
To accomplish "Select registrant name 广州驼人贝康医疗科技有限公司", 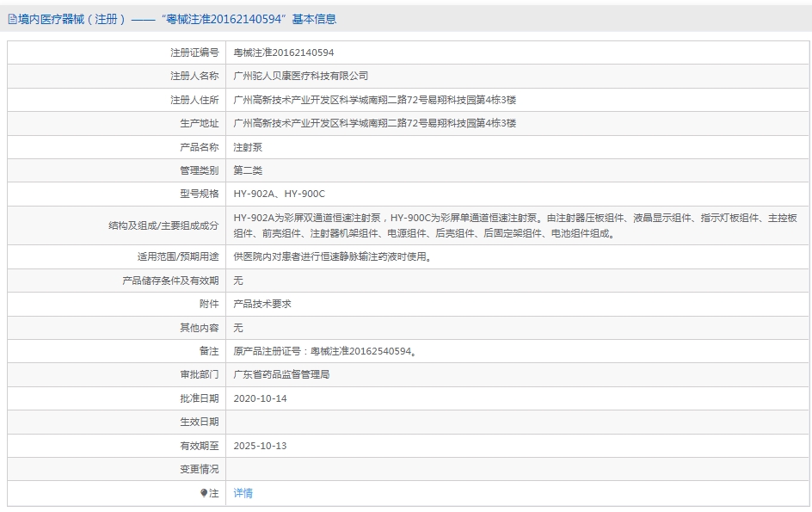I will pos(301,77).
